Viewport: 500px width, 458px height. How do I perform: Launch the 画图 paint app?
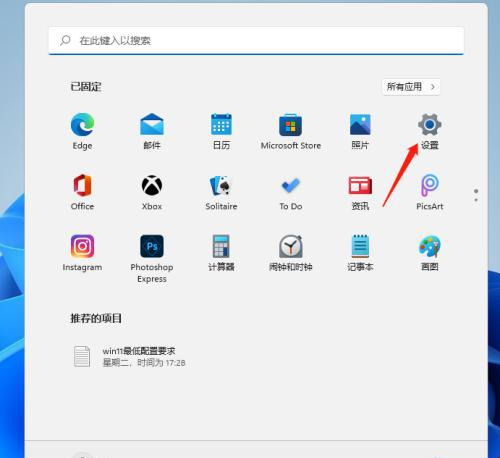point(430,253)
